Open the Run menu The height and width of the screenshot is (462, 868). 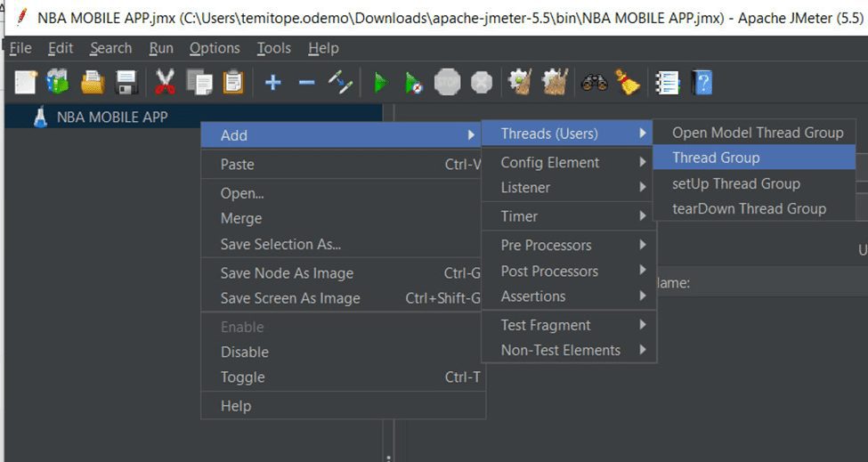[x=161, y=49]
